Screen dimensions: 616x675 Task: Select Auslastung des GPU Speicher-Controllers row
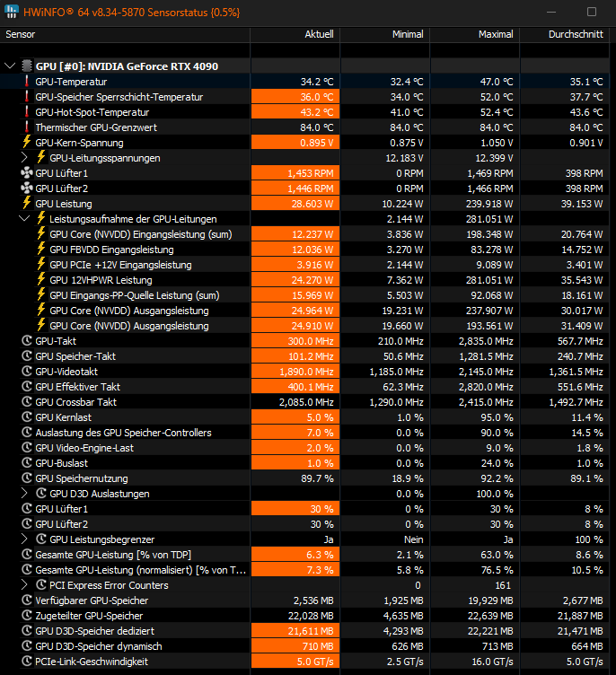coord(304,433)
